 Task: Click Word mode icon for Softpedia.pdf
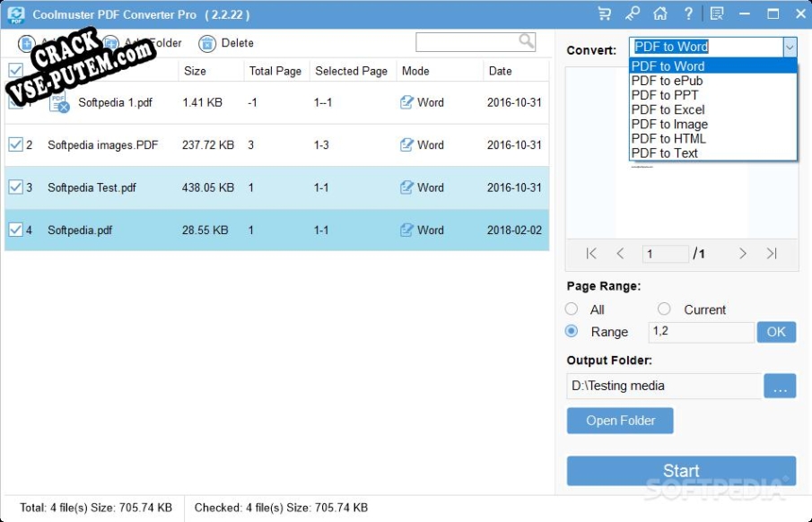406,230
